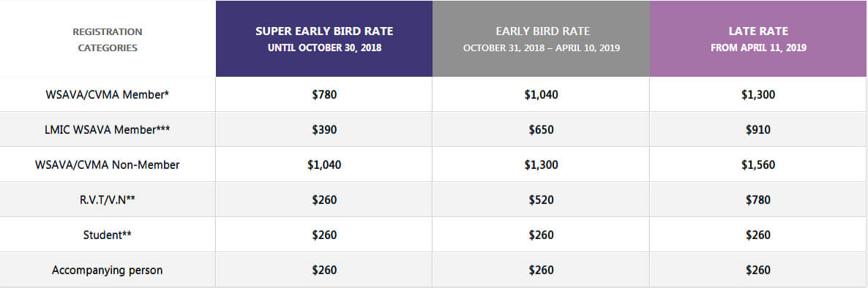
Task: Click the WSAVA/CVMA Non-Member row label
Action: click(x=108, y=164)
